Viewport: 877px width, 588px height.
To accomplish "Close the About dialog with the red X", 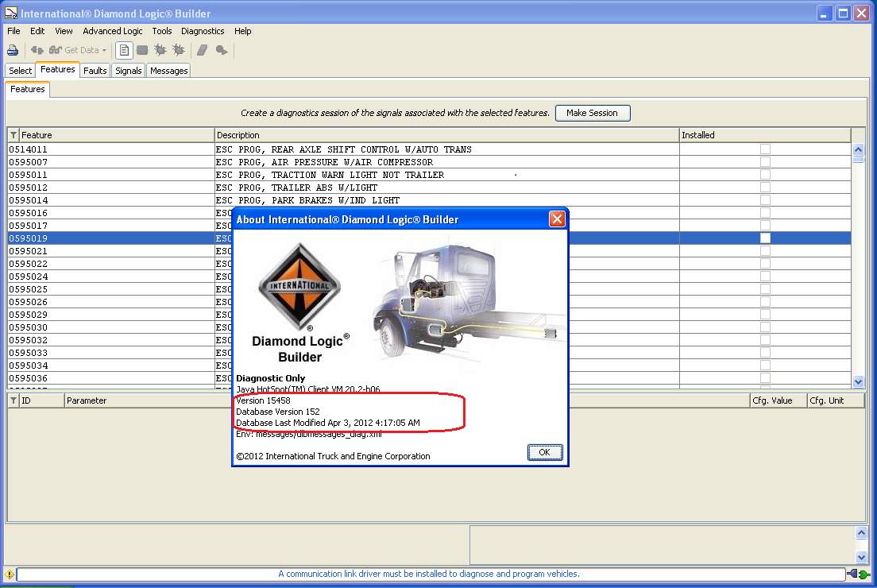I will (557, 219).
